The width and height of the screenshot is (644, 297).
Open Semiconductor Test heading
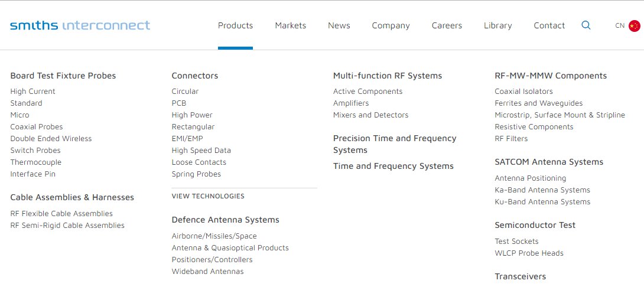pyautogui.click(x=535, y=225)
